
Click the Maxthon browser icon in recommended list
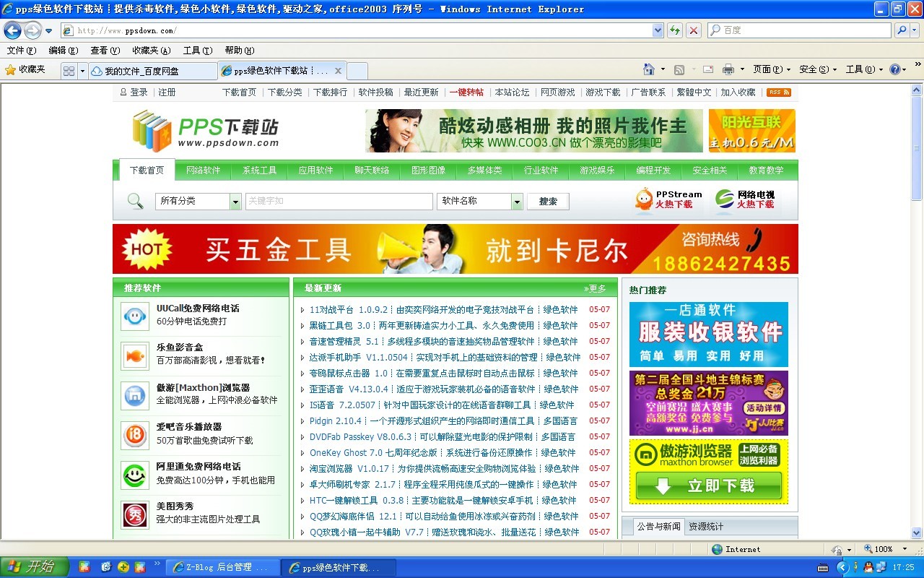[135, 395]
